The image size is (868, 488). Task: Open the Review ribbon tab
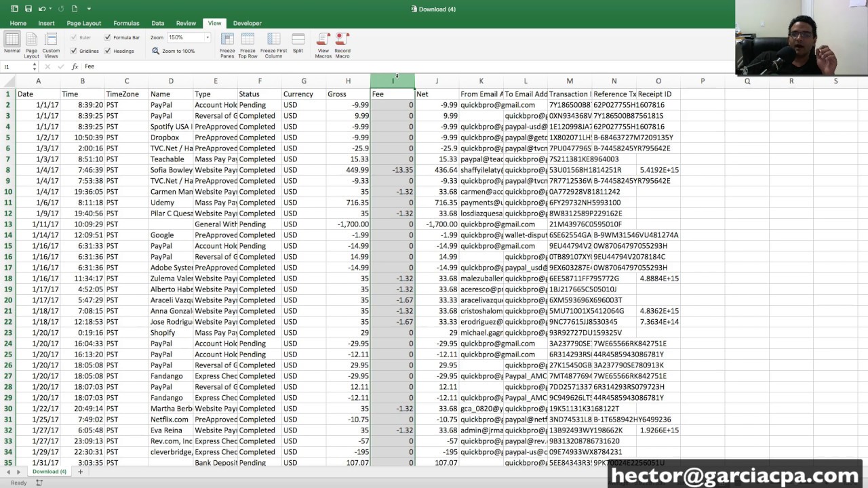(186, 23)
